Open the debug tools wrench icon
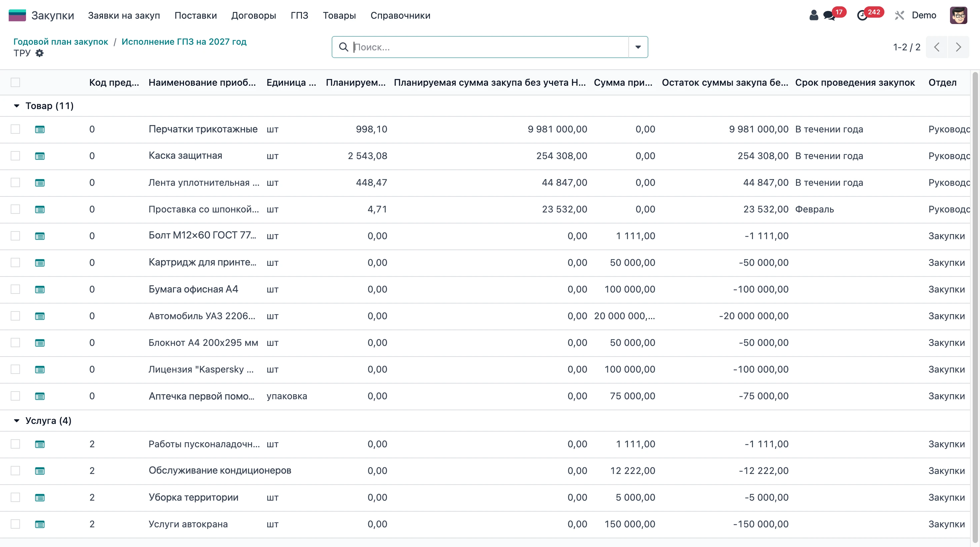Screen dimensions: 980x547 point(899,15)
